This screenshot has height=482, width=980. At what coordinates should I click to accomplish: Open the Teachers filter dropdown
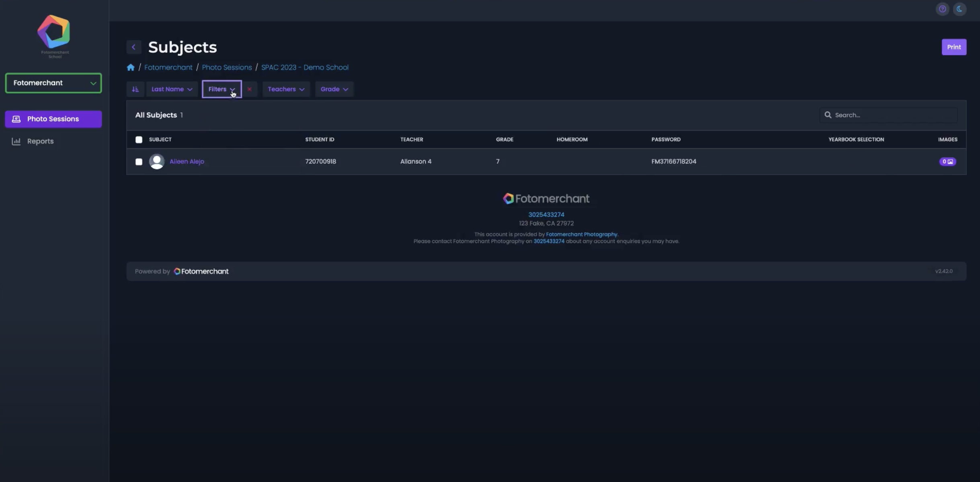coord(286,89)
